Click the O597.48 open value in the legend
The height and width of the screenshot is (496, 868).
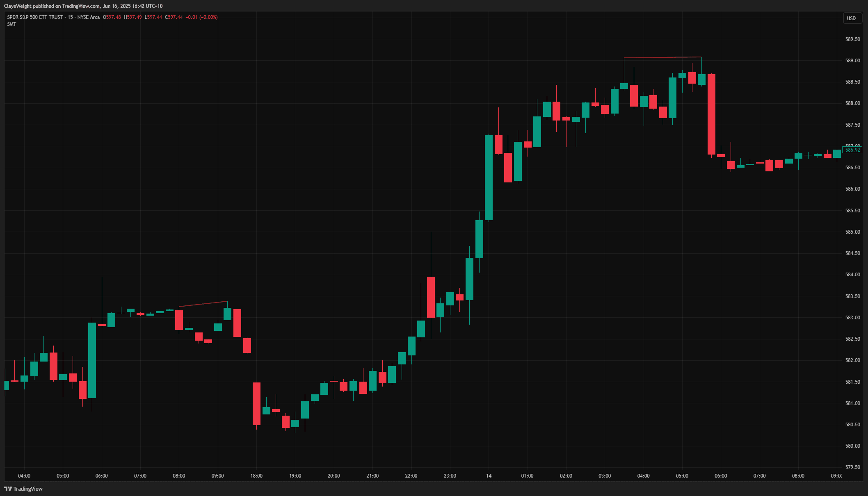(x=112, y=17)
